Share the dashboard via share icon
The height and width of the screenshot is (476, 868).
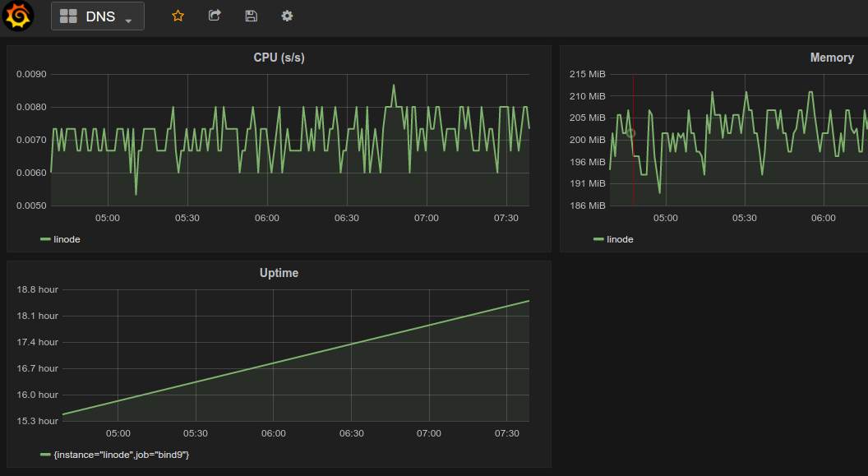215,16
